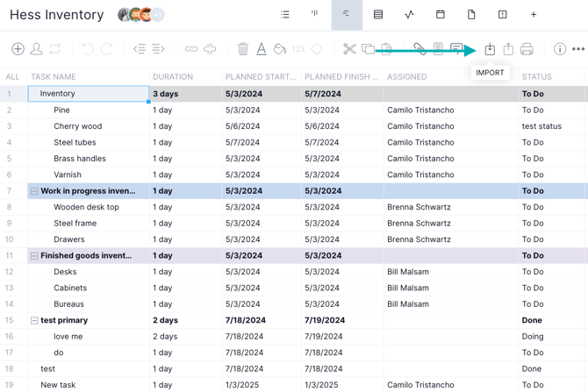Viewport: 588px width, 392px height.
Task: Click the team member avatars group
Action: click(x=141, y=15)
